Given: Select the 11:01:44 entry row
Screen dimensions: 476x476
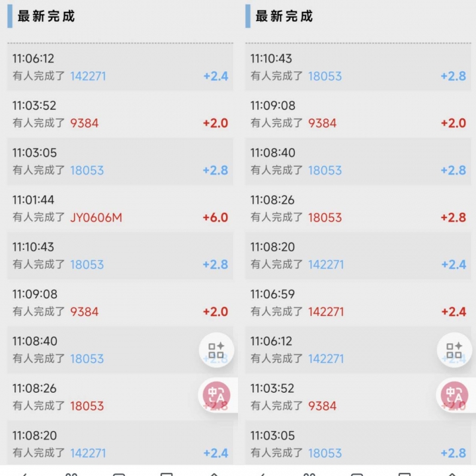Looking at the screenshot, I should coord(120,208).
